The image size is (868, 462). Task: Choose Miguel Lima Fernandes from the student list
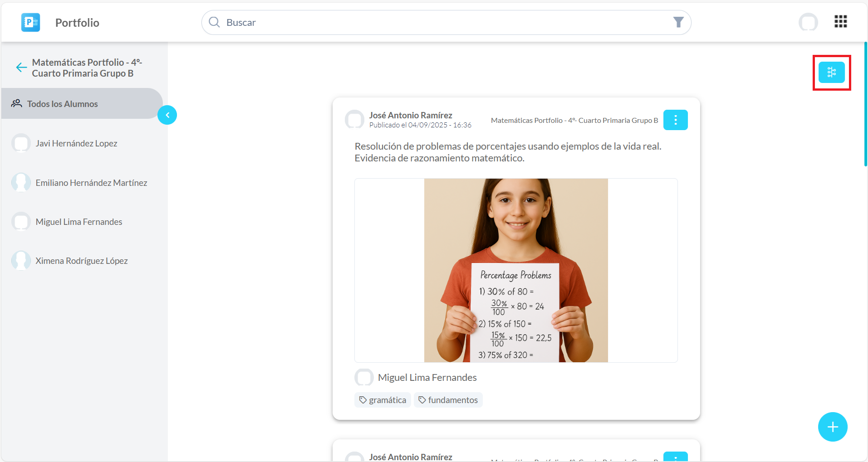click(x=79, y=222)
